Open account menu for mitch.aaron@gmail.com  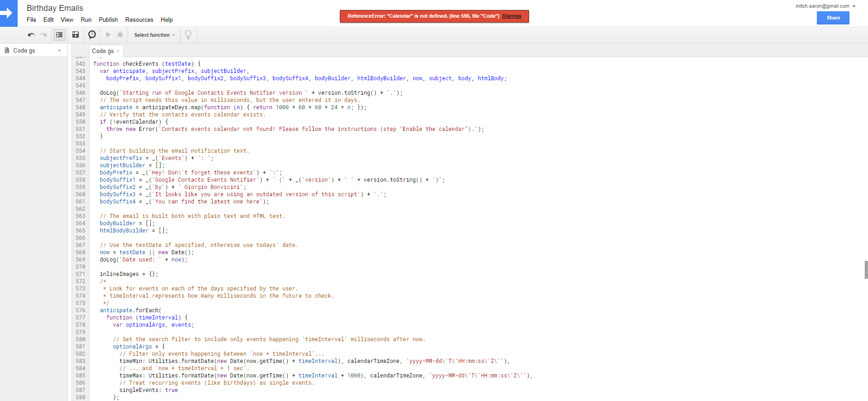(825, 6)
